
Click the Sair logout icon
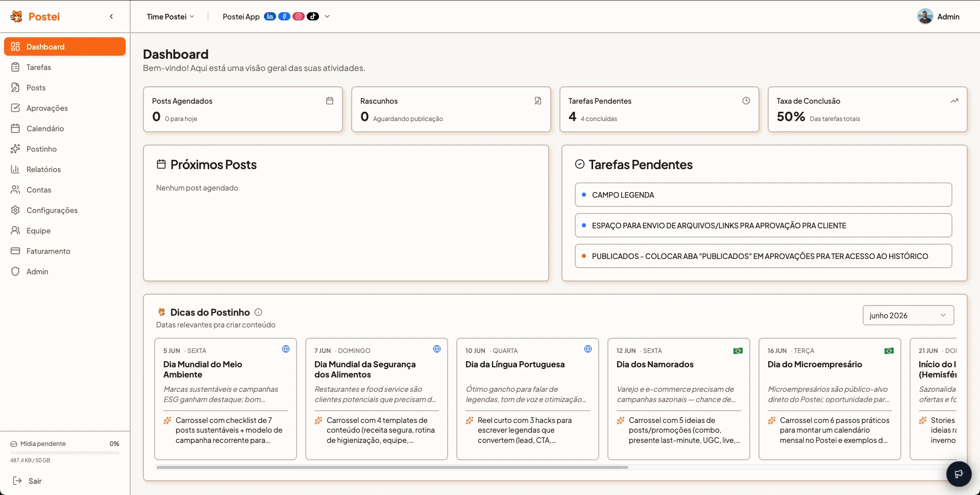[17, 481]
